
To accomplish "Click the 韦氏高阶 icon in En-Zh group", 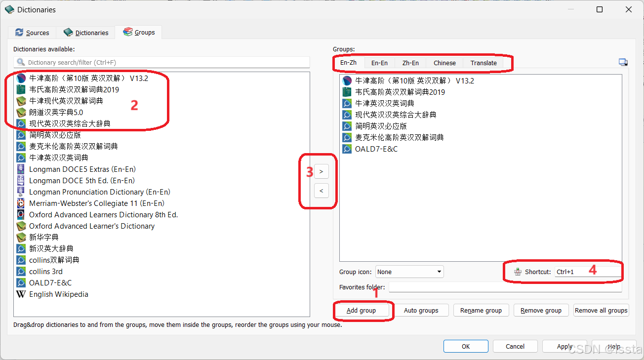I will 347,92.
